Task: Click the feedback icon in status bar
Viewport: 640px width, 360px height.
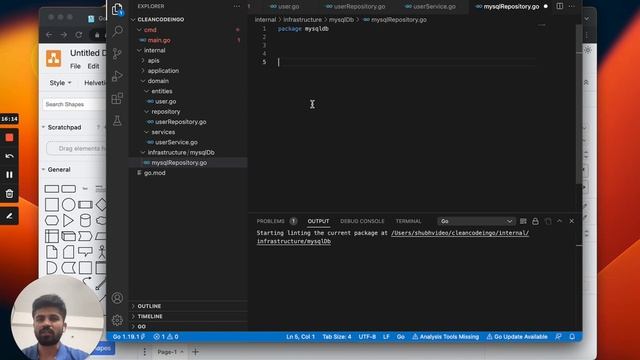Action: point(558,337)
